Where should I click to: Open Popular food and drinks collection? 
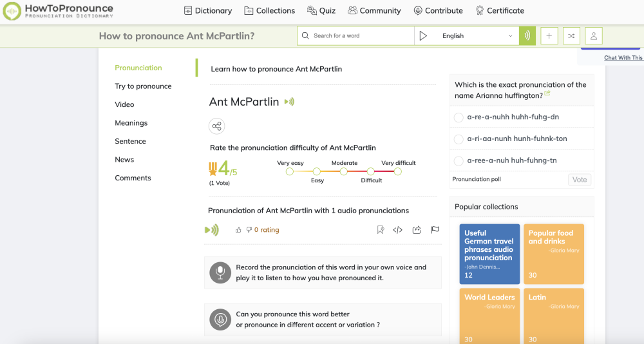(554, 254)
